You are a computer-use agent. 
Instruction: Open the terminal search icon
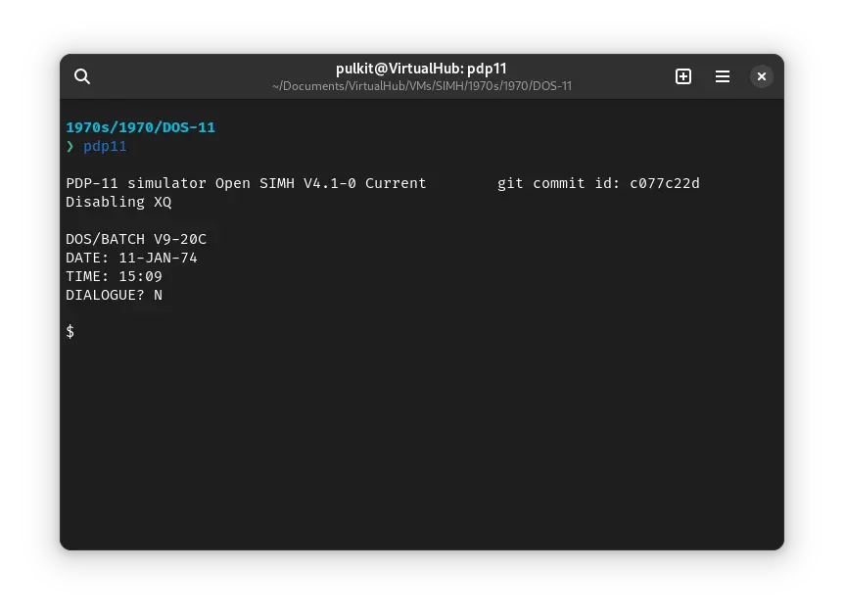[82, 76]
